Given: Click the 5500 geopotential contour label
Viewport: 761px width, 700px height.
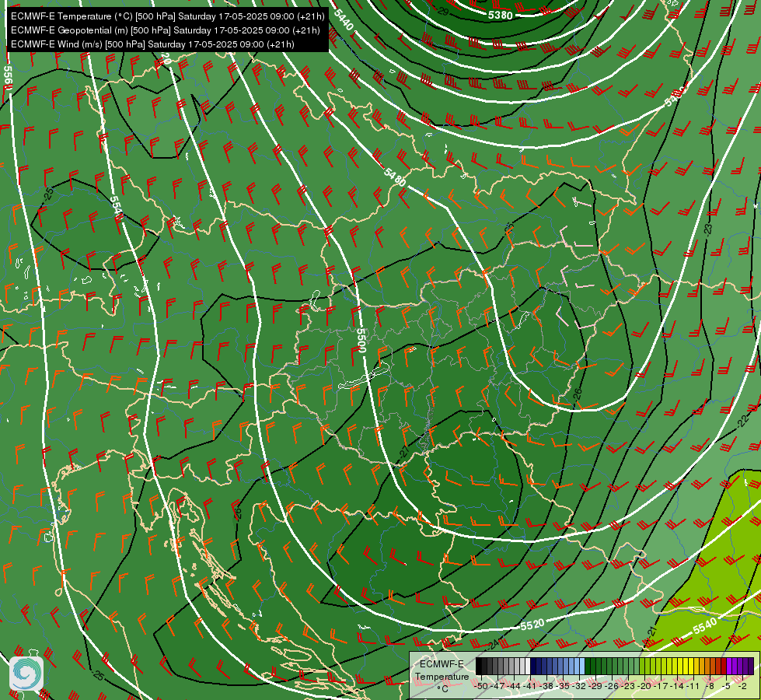Looking at the screenshot, I should click(x=361, y=341).
